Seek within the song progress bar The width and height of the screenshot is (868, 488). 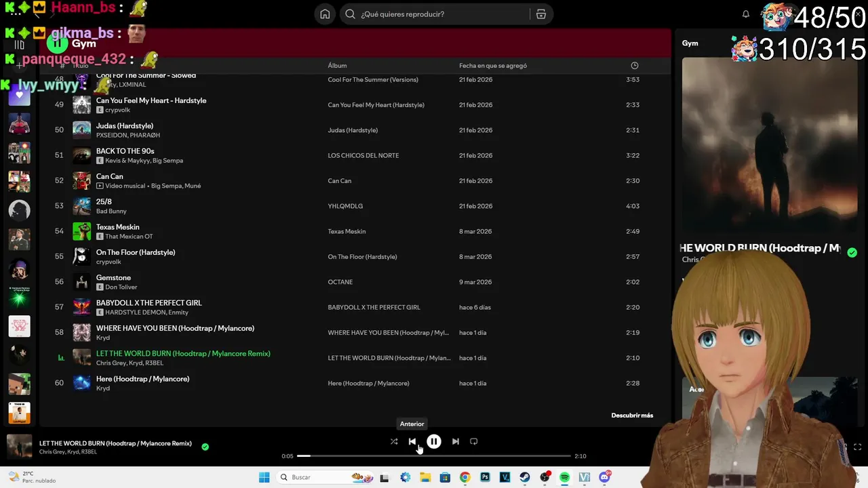pos(434,456)
